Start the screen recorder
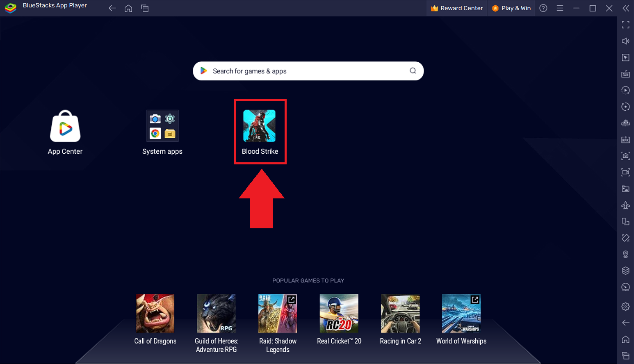The image size is (634, 364). (625, 172)
